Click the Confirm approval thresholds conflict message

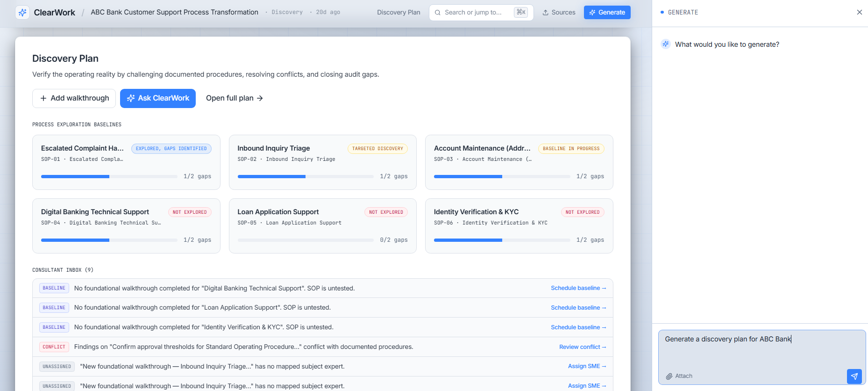(x=244, y=347)
